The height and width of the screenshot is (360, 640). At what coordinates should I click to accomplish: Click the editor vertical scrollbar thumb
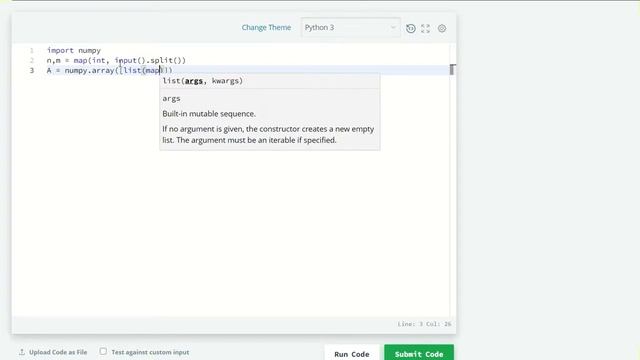click(452, 69)
